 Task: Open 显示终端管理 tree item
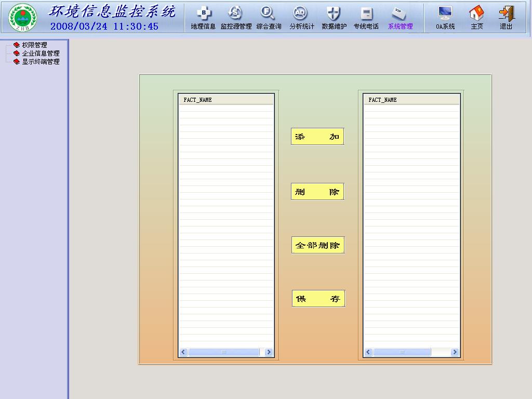[41, 61]
